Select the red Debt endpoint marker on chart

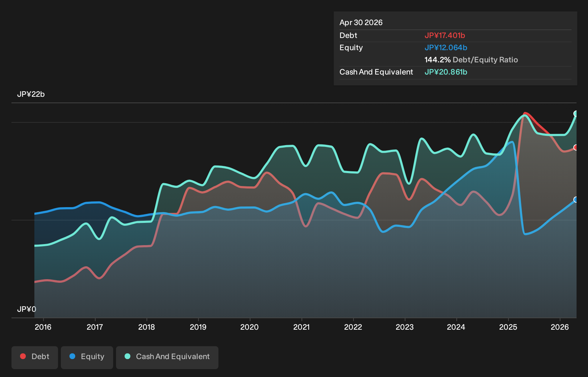(575, 148)
